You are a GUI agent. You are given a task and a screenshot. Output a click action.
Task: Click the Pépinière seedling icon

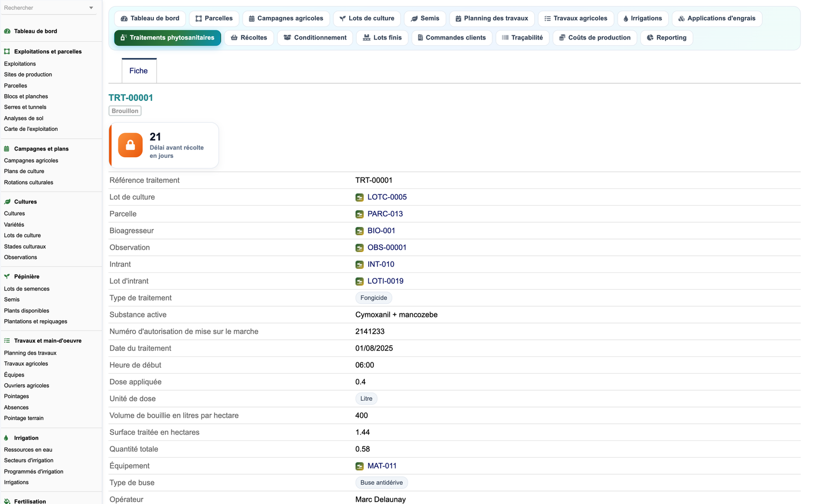click(x=7, y=277)
